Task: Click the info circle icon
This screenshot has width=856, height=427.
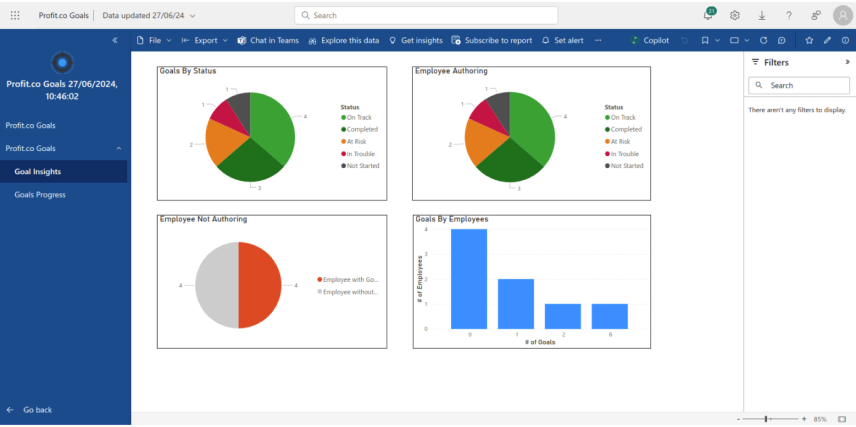Action: (845, 40)
